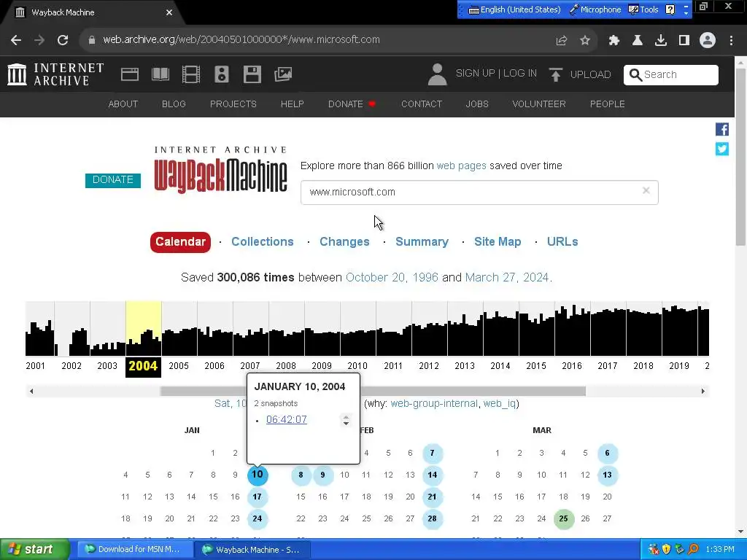Open Chrome profile avatar
This screenshot has width=747, height=560.
point(708,40)
